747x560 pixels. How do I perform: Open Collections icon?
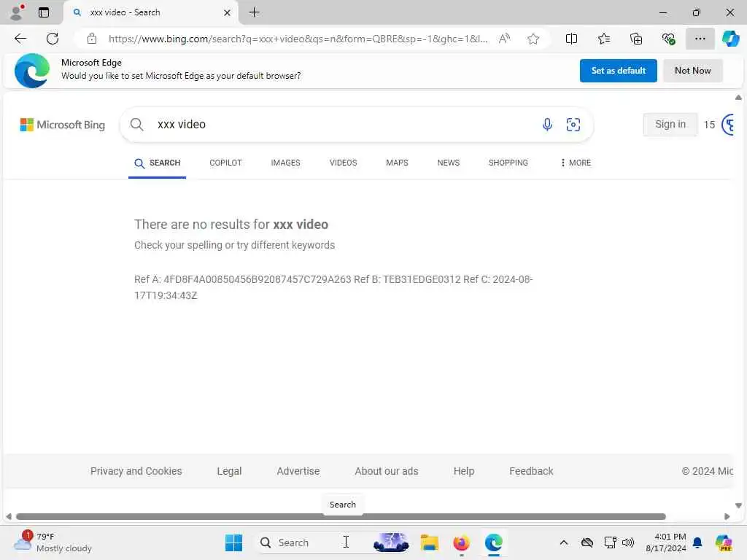(636, 39)
